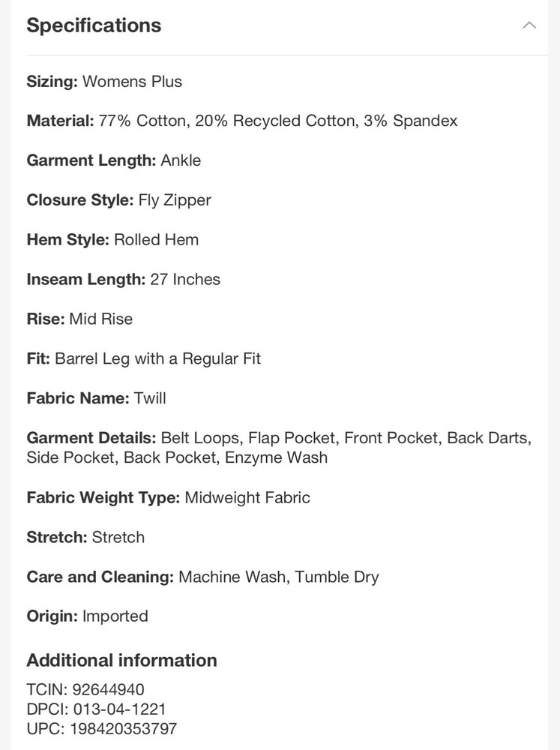Viewport: 560px width, 750px height.
Task: Collapse the Specifications section chevron
Action: coord(529,25)
